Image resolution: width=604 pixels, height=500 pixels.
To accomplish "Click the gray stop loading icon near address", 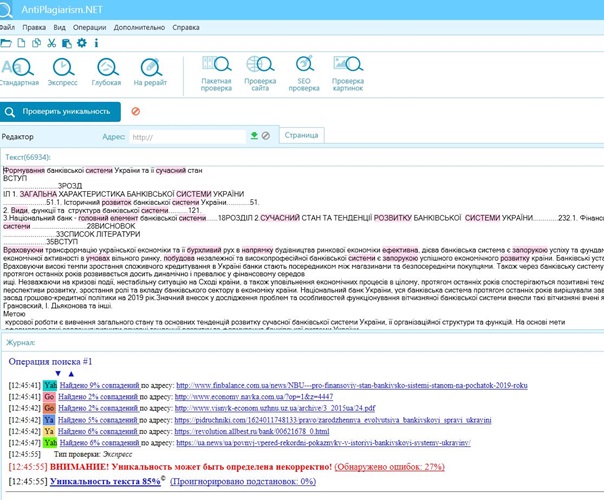I will pos(266,136).
